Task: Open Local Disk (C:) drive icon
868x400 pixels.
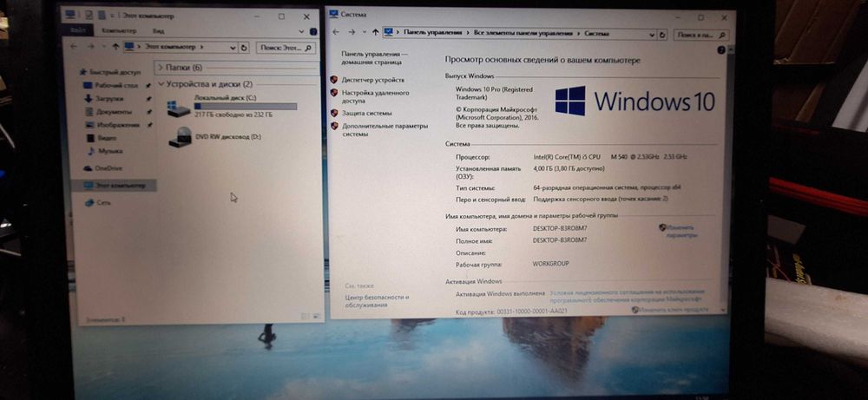Action: point(179,108)
